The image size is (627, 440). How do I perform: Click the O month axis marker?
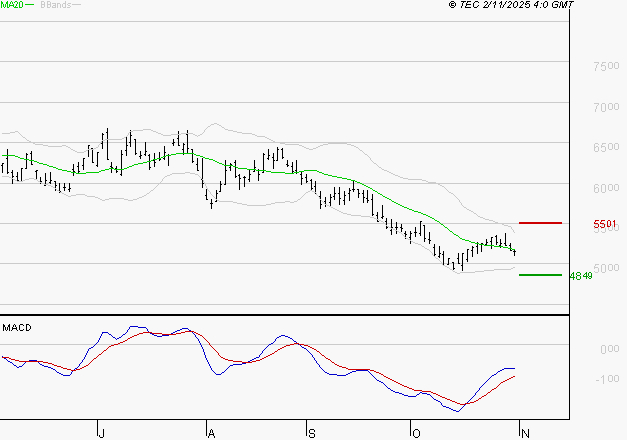click(x=416, y=433)
